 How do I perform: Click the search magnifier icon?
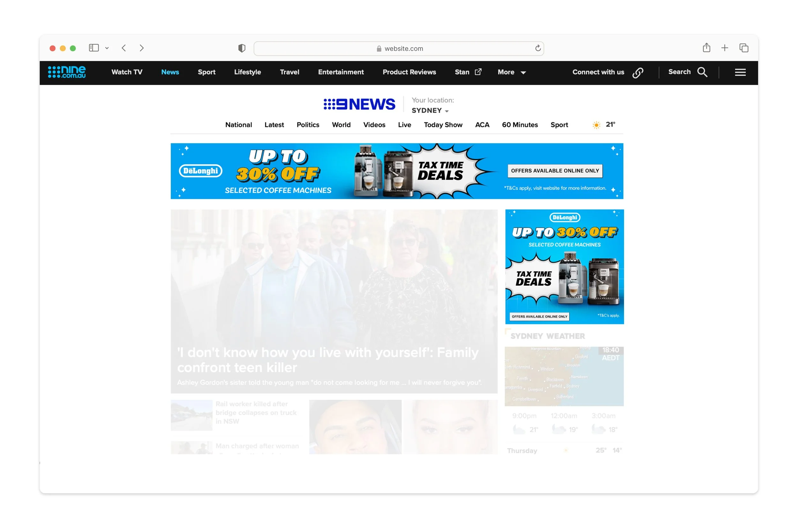pyautogui.click(x=702, y=72)
